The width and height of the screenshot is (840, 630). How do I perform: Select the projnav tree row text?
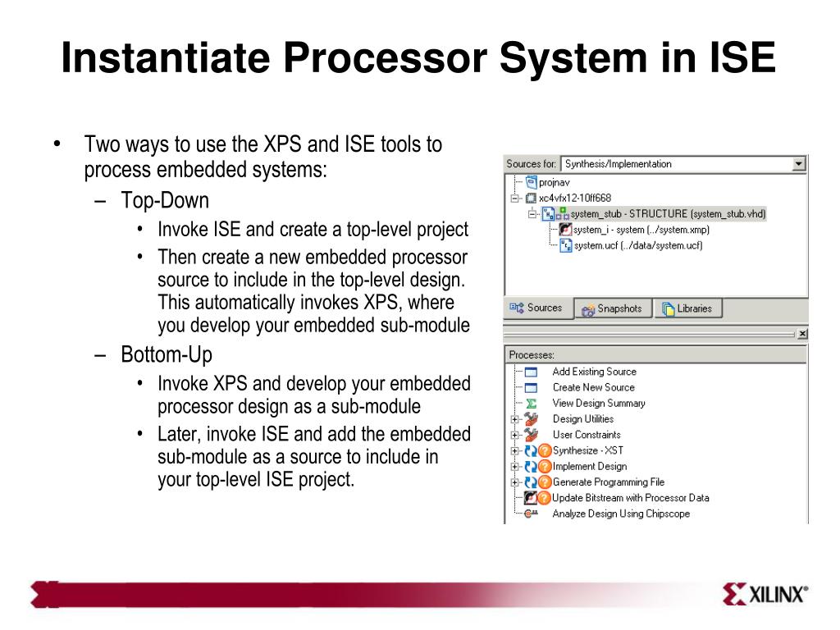point(554,183)
